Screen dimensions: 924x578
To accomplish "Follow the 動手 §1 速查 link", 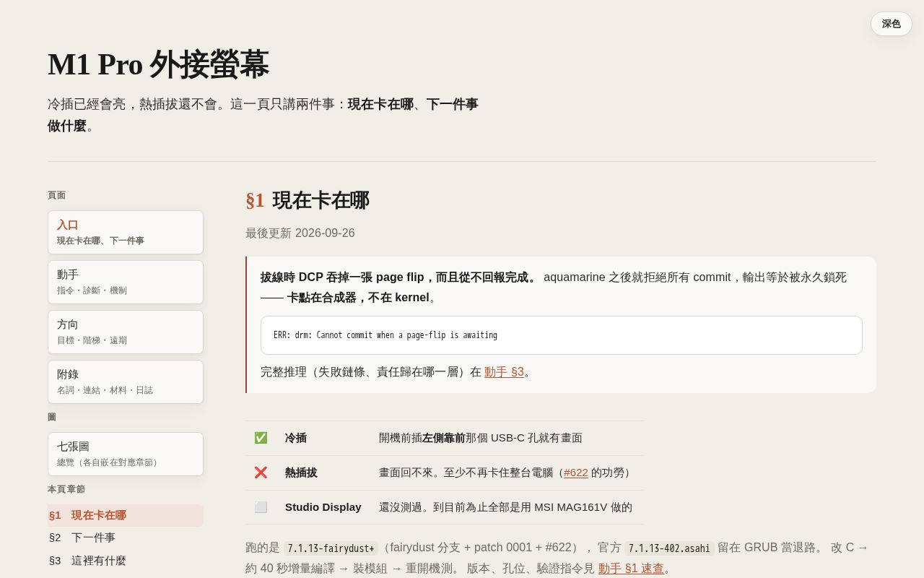I will tap(631, 569).
